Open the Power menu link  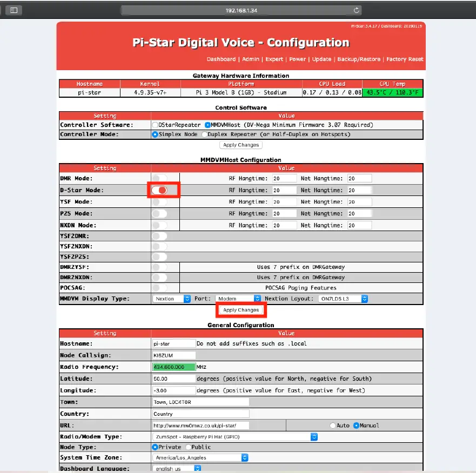[297, 59]
